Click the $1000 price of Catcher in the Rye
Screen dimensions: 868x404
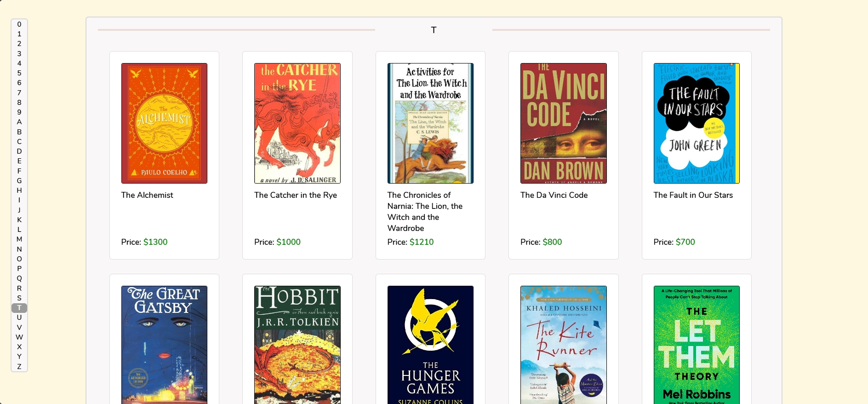pos(288,242)
